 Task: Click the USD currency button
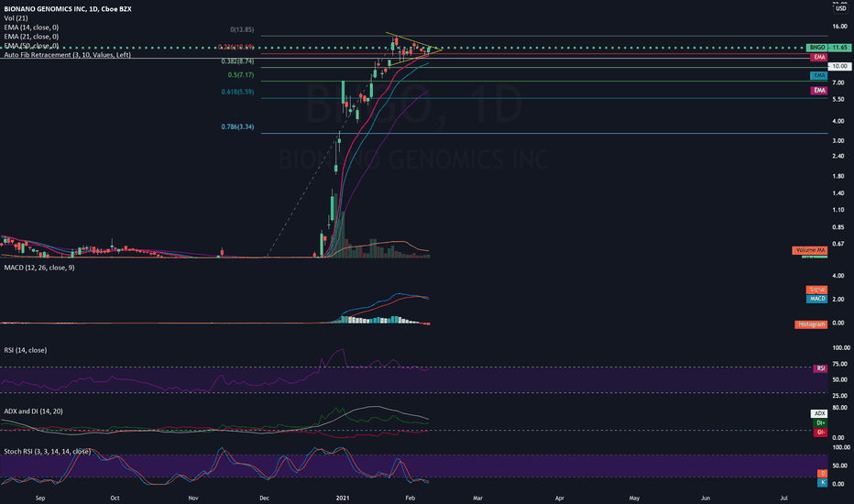841,9
